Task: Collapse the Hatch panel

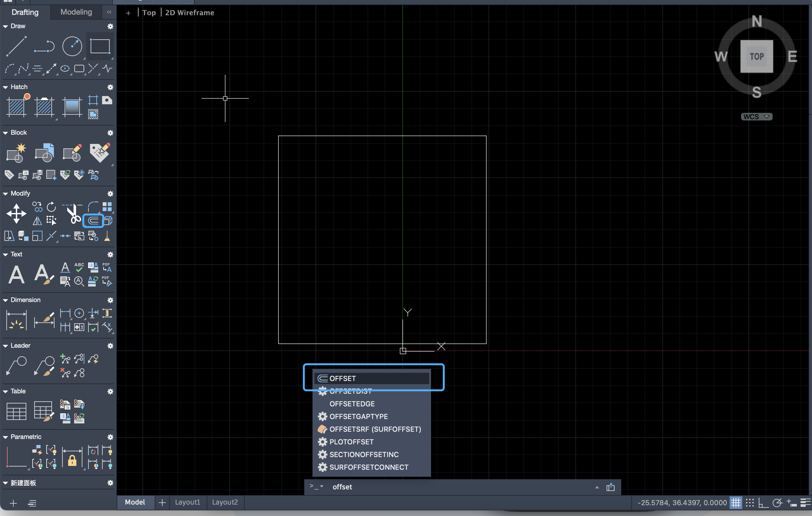Action: 5,87
